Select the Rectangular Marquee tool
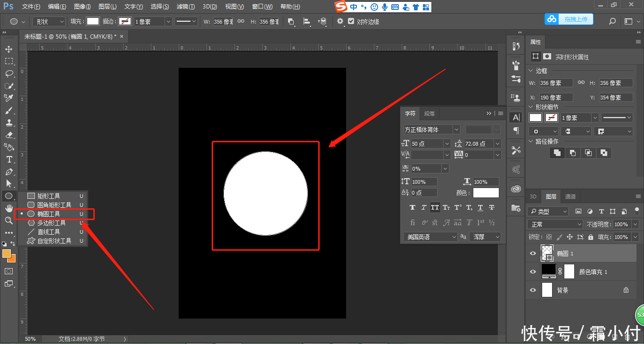 tap(8, 61)
